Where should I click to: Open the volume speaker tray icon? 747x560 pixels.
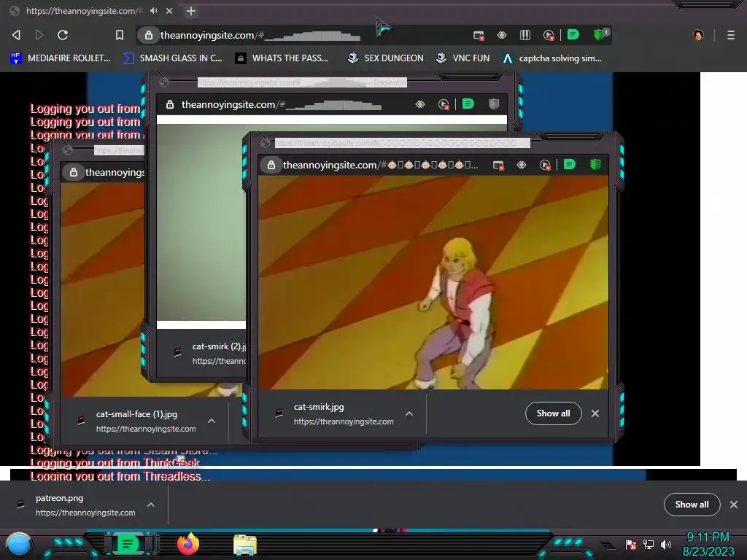[x=666, y=544]
